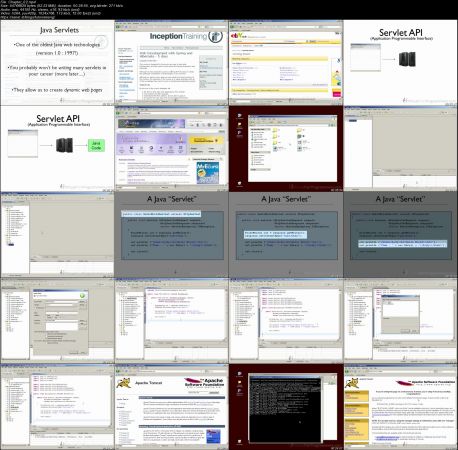The image size is (458, 450).
Task: Open the Java "Servlet" slide with middle lines highlighted
Action: (286, 234)
